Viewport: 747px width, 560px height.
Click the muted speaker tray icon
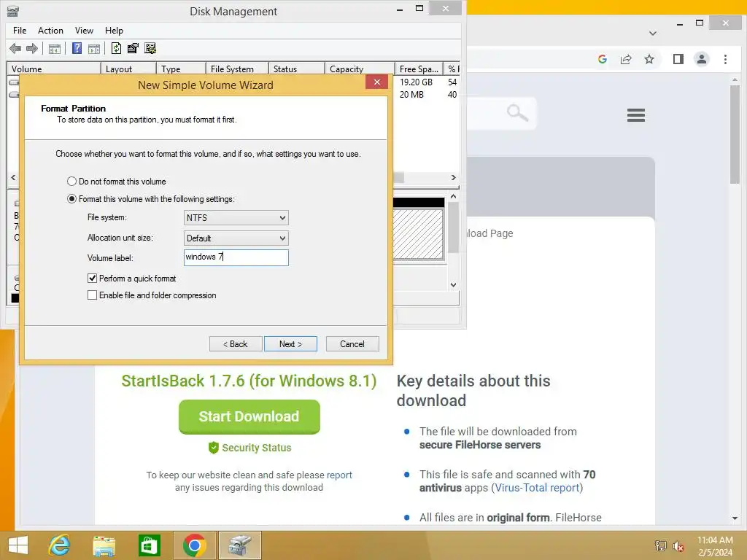pyautogui.click(x=678, y=546)
